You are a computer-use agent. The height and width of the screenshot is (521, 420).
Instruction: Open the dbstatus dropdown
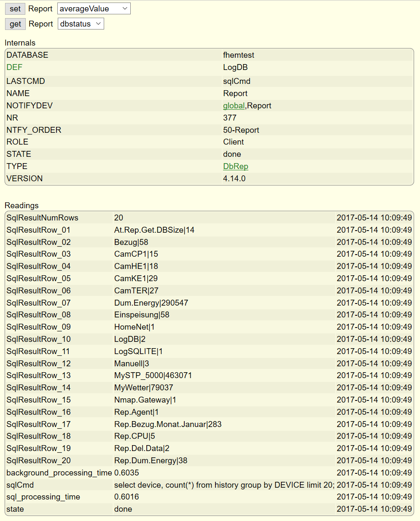point(81,24)
